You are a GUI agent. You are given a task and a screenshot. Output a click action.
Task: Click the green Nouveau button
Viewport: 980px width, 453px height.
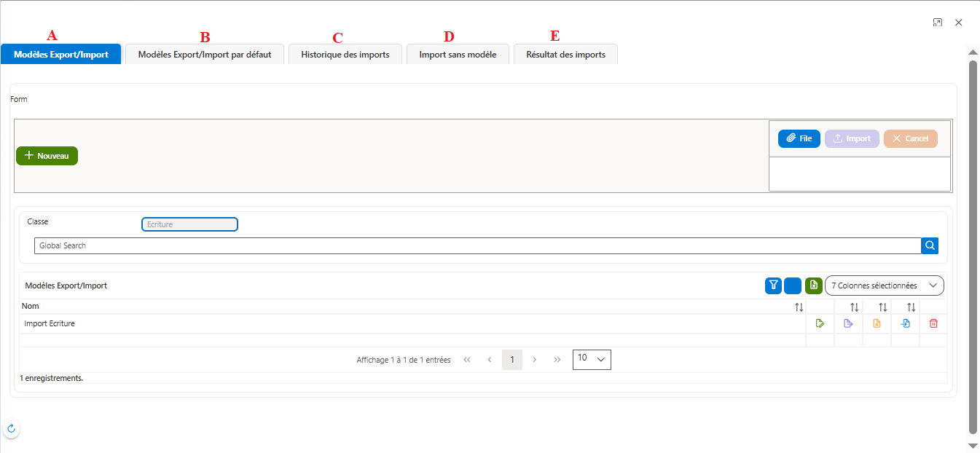47,156
